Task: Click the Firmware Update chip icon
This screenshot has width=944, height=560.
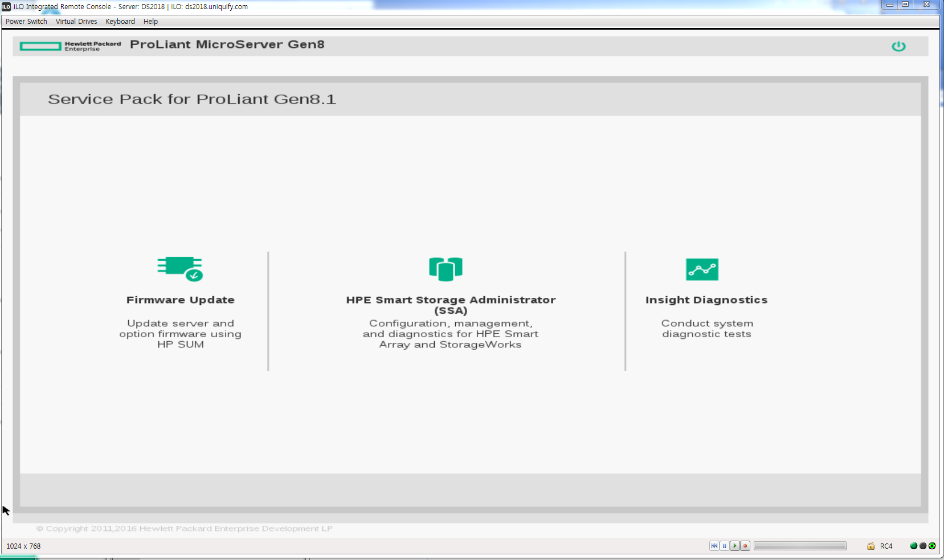Action: click(x=180, y=269)
